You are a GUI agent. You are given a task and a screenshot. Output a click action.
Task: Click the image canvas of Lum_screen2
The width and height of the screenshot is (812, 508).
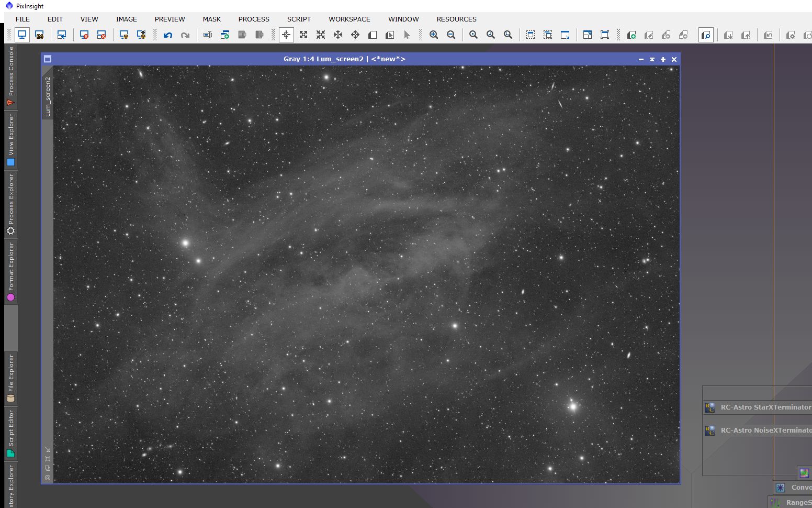pos(366,274)
